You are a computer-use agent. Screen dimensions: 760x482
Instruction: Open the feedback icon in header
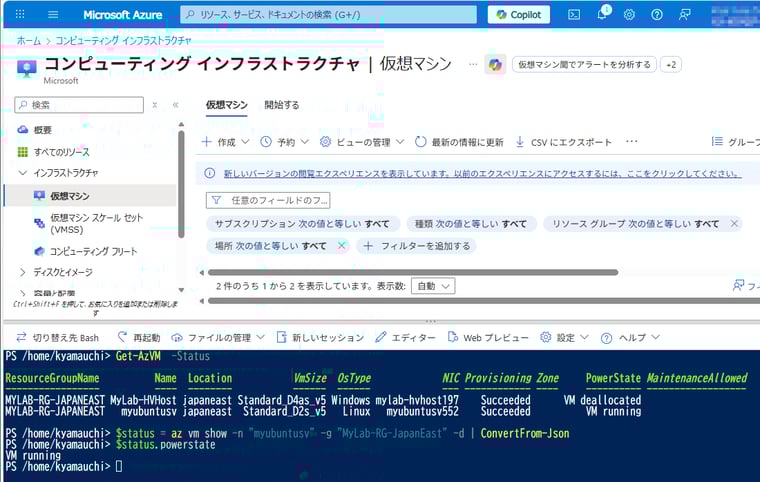pos(684,15)
